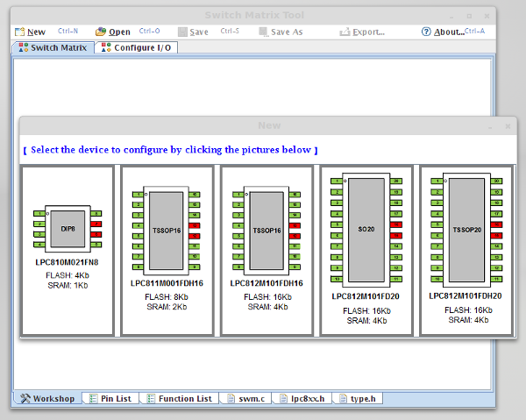Image resolution: width=526 pixels, height=420 pixels.
Task: Click the About... button label
Action: tap(449, 32)
